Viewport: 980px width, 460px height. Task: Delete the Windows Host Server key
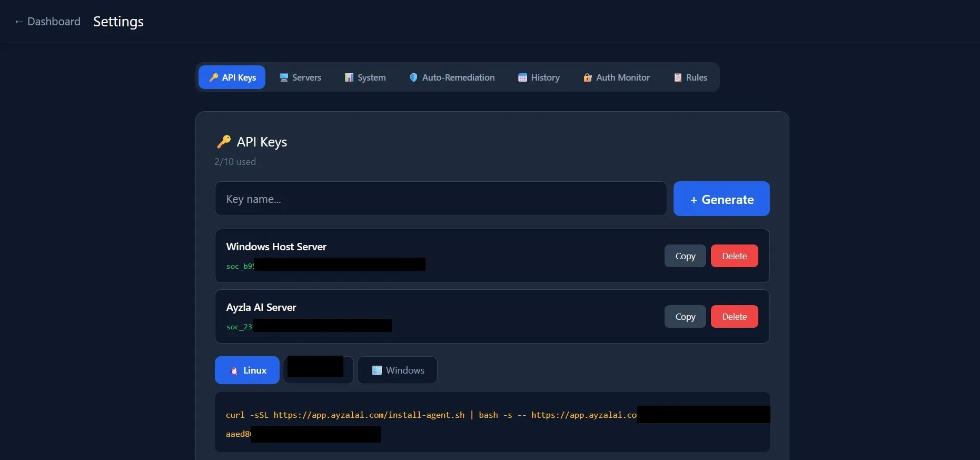click(x=735, y=256)
